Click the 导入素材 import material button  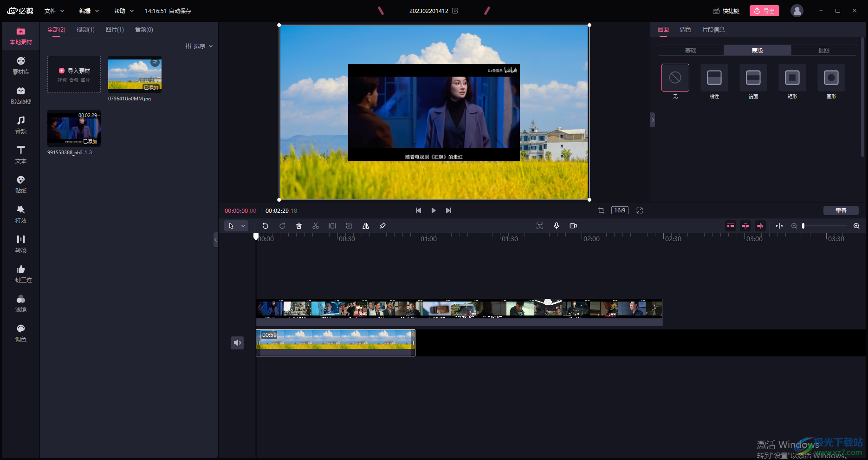point(74,74)
